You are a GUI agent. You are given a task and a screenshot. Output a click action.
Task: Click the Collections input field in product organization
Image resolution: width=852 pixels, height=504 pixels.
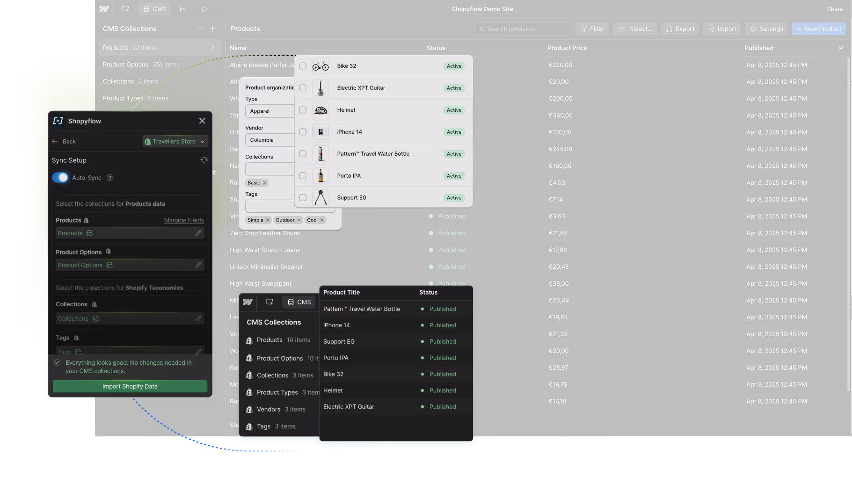[270, 169]
